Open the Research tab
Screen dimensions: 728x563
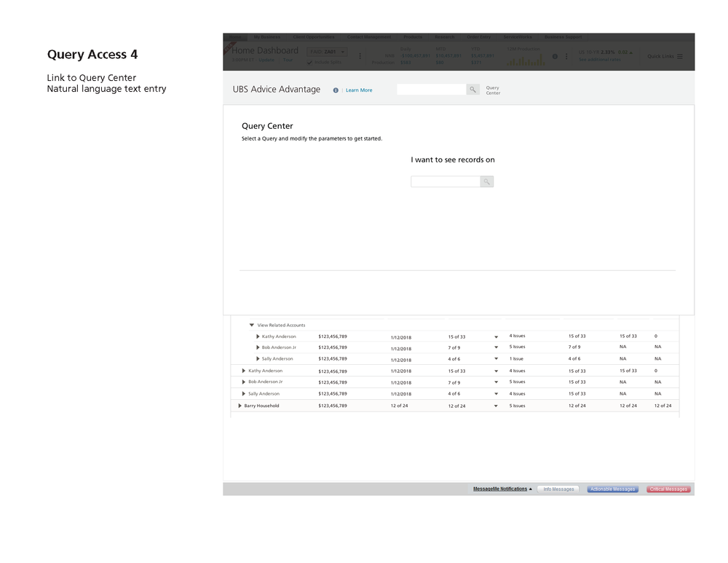444,37
